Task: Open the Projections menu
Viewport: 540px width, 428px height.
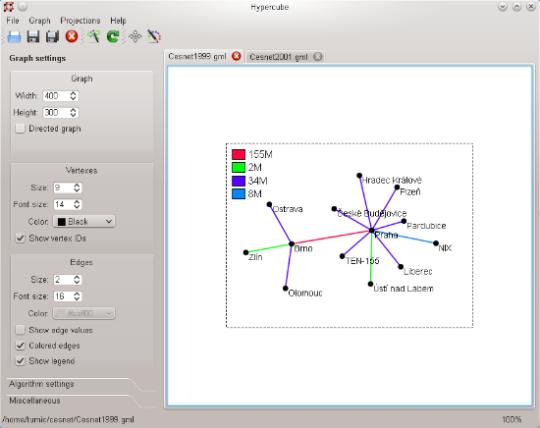Action: [80, 21]
